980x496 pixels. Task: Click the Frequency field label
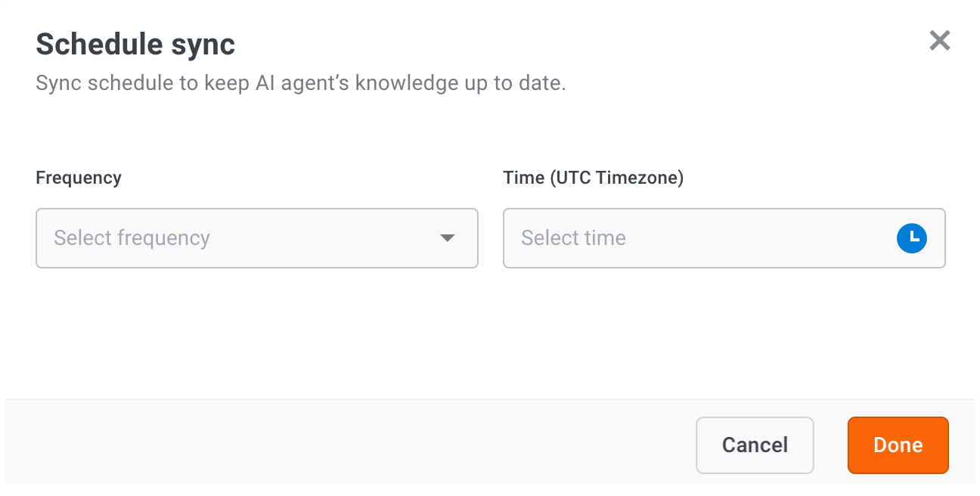(79, 178)
